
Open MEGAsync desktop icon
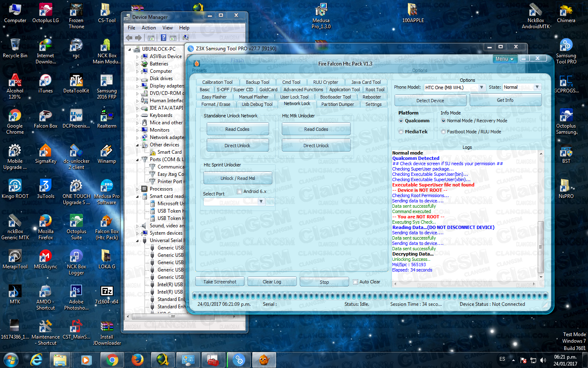tap(45, 259)
